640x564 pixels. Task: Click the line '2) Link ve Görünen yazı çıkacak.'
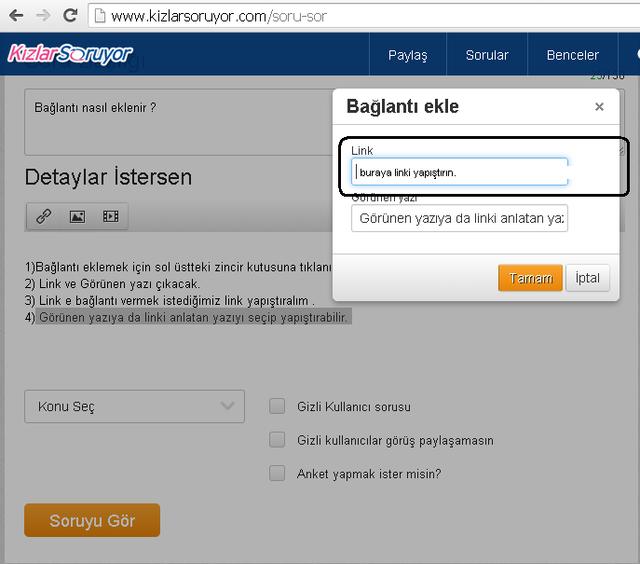(112, 284)
